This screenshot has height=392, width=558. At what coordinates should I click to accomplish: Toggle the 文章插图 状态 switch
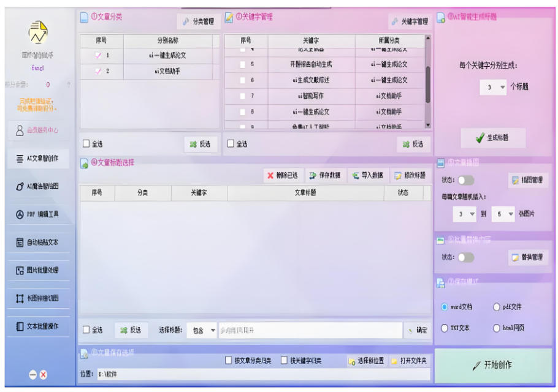coord(466,181)
